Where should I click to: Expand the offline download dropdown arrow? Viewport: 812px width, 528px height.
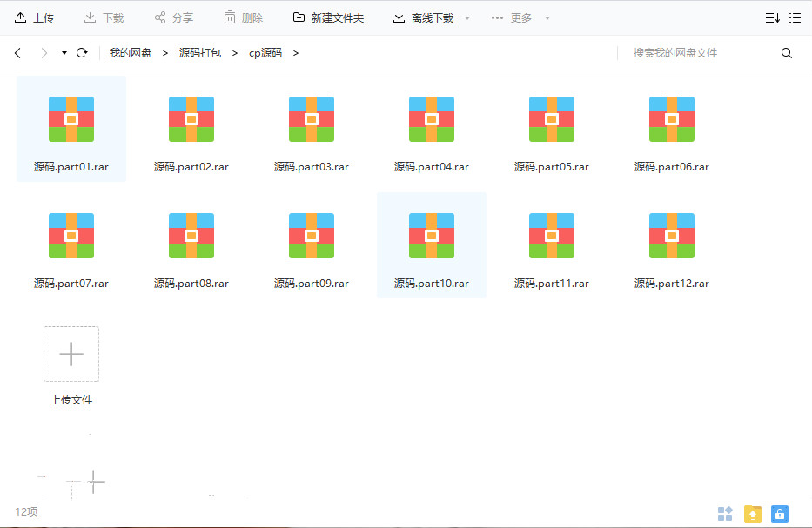click(467, 18)
